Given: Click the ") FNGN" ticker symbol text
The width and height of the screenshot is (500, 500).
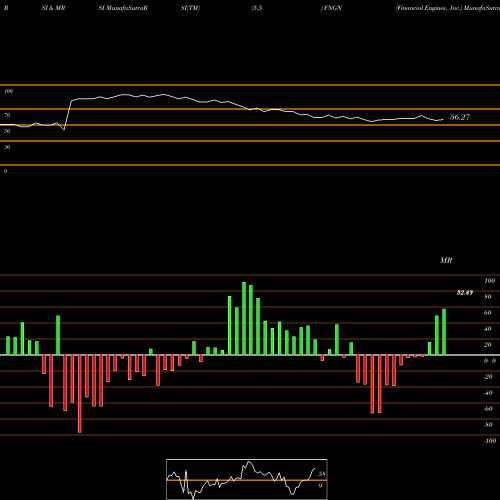Looking at the screenshot, I should [x=331, y=8].
